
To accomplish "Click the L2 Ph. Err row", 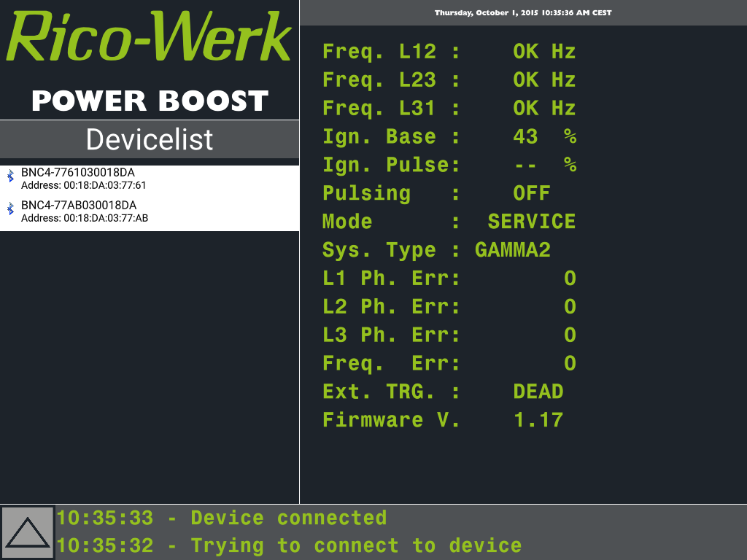I will pos(449,307).
